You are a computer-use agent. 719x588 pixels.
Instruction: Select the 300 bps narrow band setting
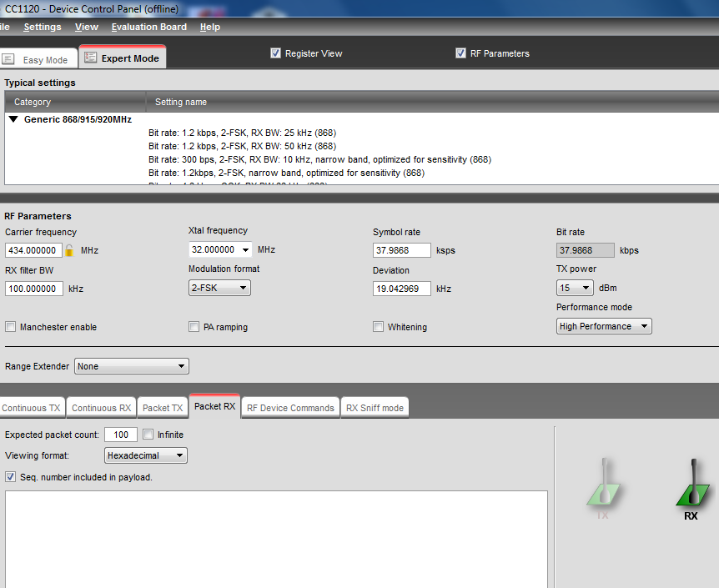(x=319, y=159)
